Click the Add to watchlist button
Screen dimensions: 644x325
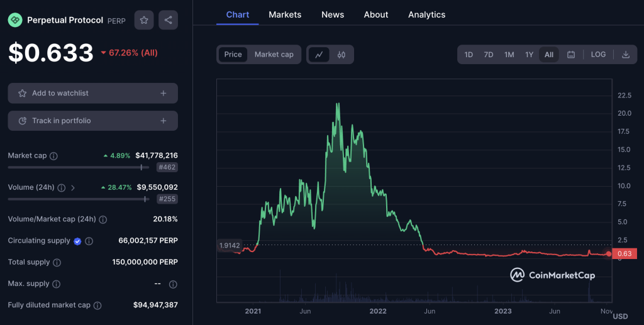(x=93, y=93)
